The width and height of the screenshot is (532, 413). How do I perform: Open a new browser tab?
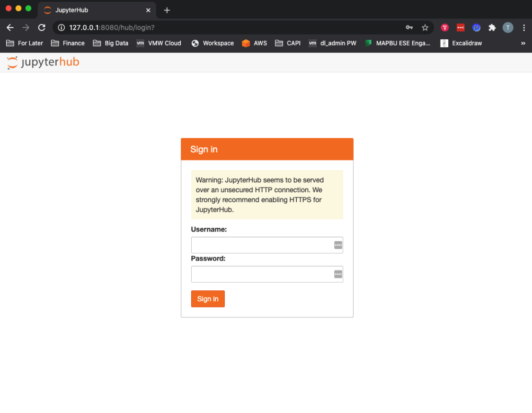pos(167,10)
